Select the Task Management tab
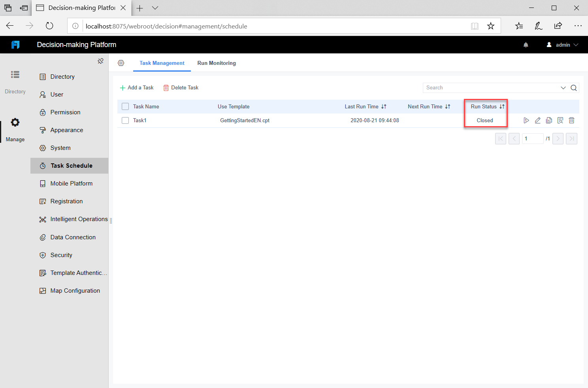This screenshot has height=388, width=588. pos(162,63)
